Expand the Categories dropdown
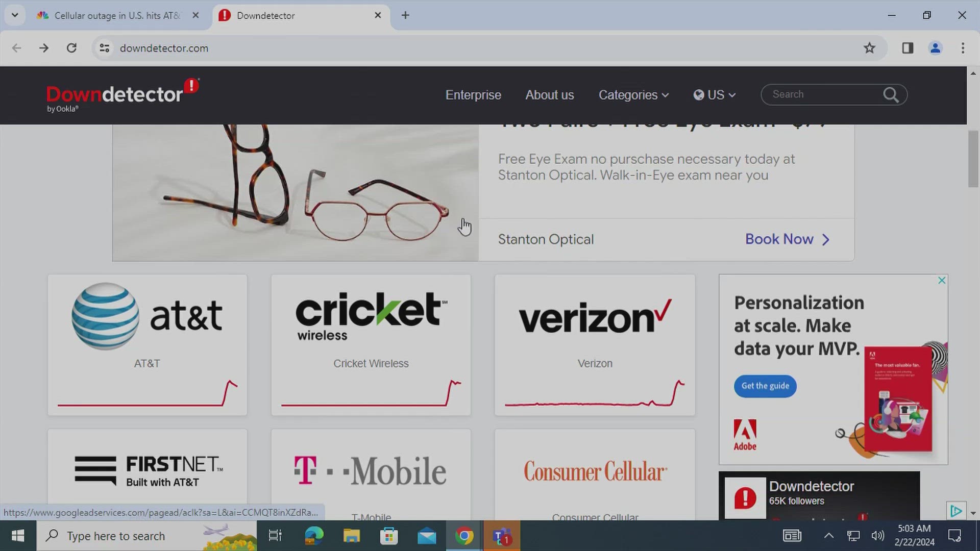This screenshot has width=980, height=551. pyautogui.click(x=633, y=95)
